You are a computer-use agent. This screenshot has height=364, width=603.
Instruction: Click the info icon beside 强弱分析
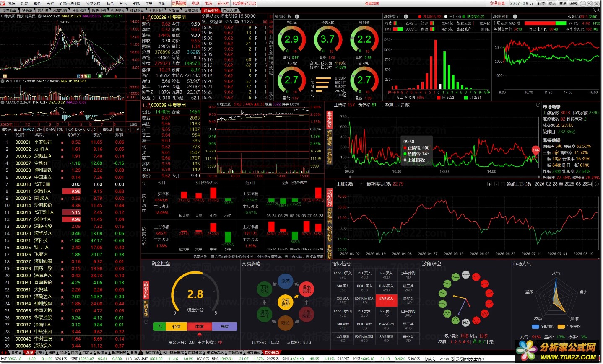tap(297, 17)
